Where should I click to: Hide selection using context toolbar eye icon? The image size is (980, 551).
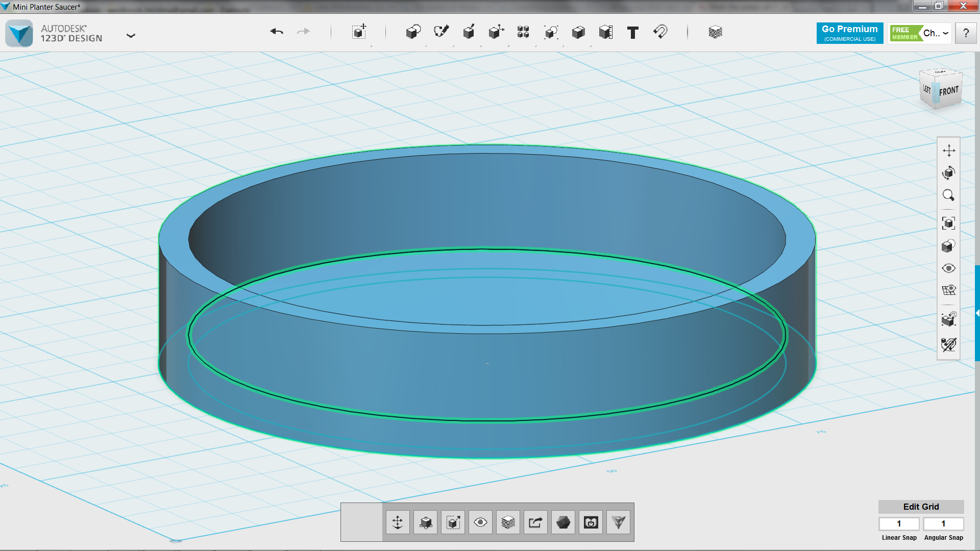click(x=480, y=522)
